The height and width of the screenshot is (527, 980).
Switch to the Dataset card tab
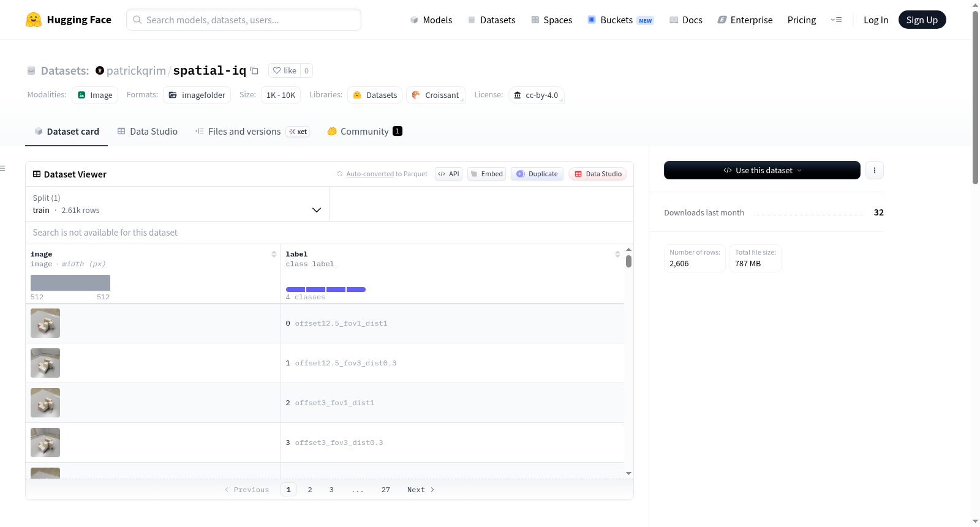67,132
